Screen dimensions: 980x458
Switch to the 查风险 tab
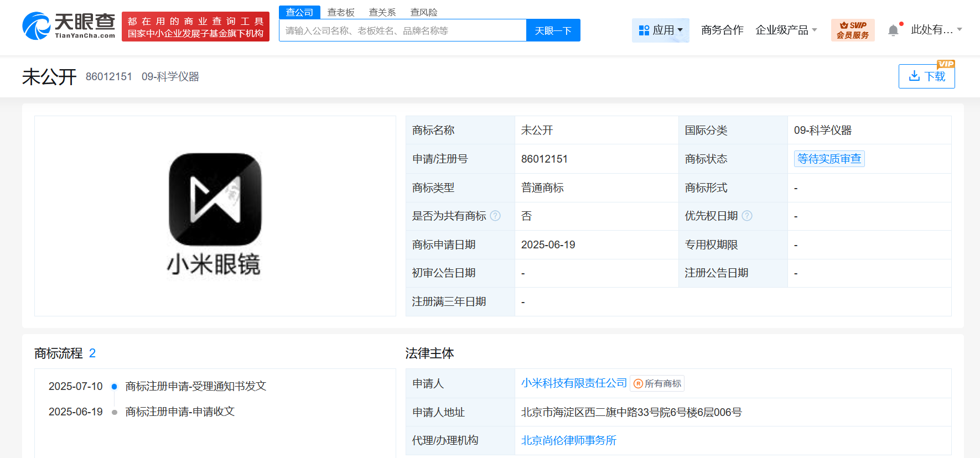(424, 12)
